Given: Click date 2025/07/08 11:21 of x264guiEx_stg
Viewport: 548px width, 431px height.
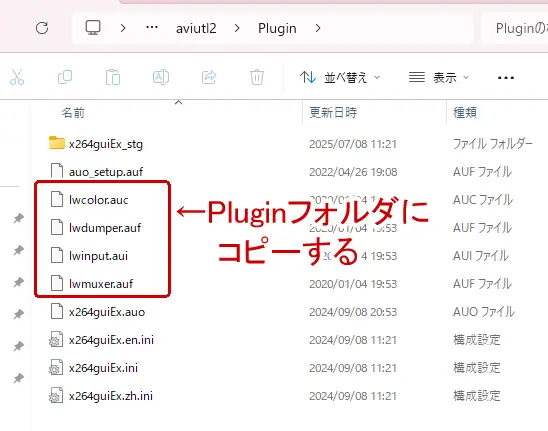Looking at the screenshot, I should click(x=353, y=144).
